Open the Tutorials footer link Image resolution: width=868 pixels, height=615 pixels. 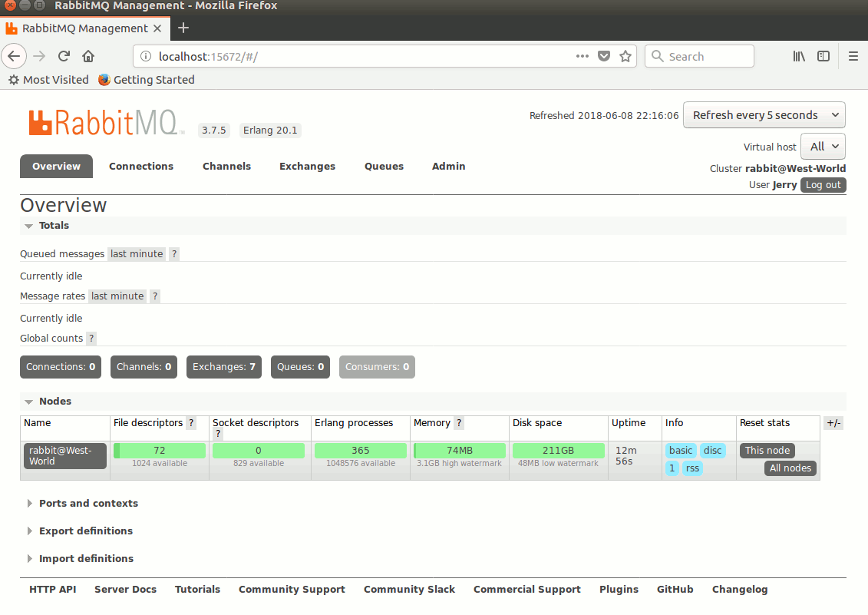pyautogui.click(x=198, y=589)
